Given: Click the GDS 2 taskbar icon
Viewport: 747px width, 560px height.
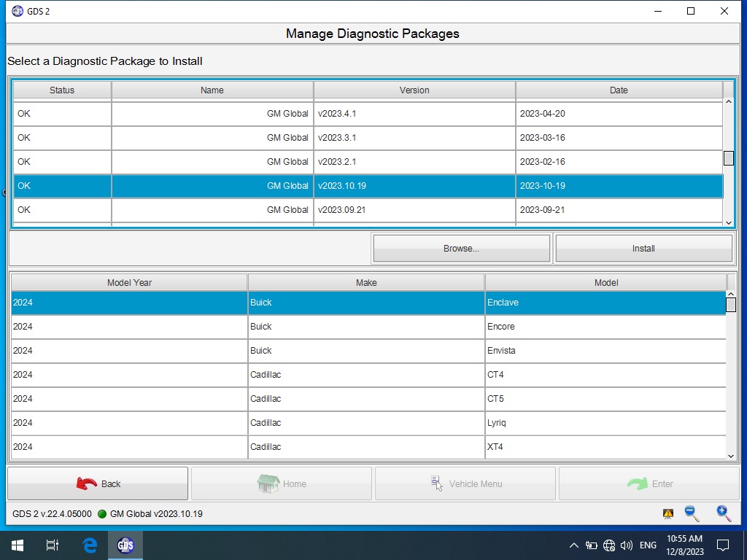Looking at the screenshot, I should (125, 545).
